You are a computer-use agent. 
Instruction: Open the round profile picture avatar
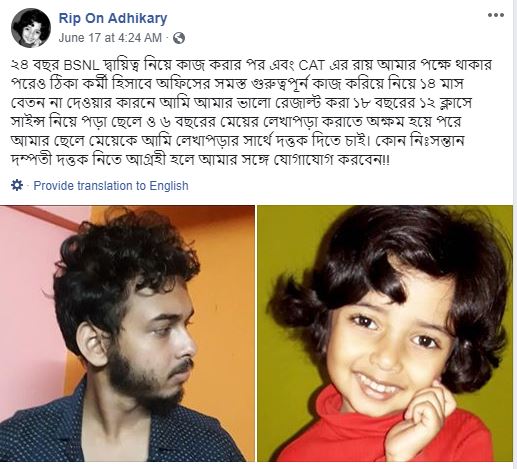(x=31, y=28)
